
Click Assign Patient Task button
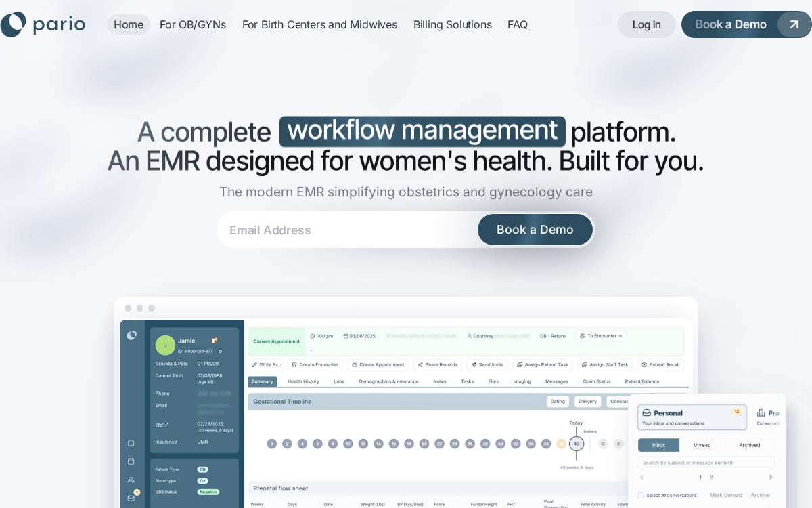[x=543, y=364]
